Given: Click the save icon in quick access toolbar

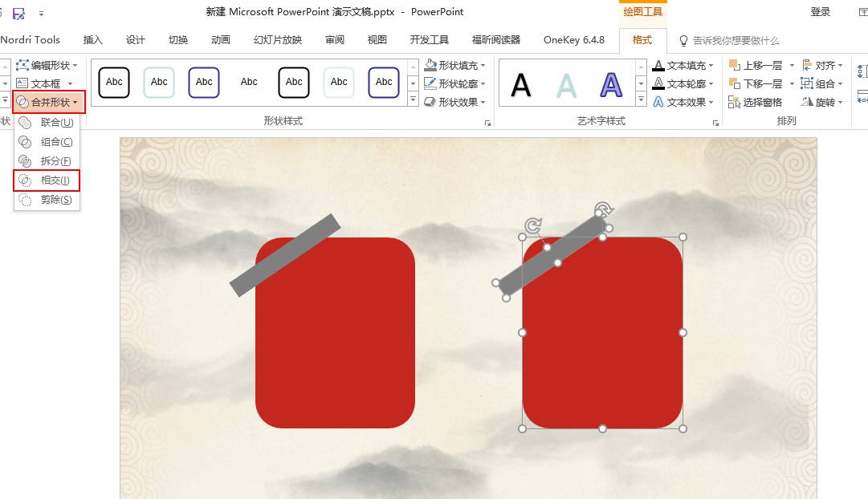Looking at the screenshot, I should 18,13.
